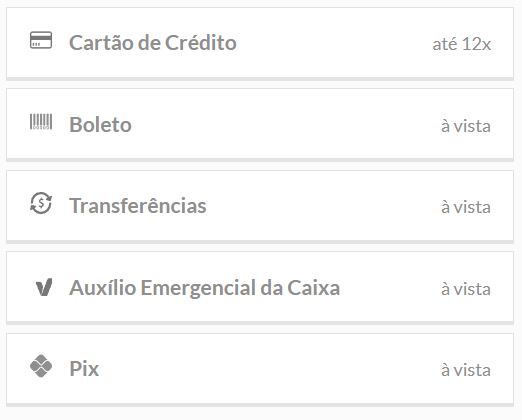The image size is (522, 420).
Task: Choose Auxílio Emergencial da Caixa option
Action: [x=260, y=287]
